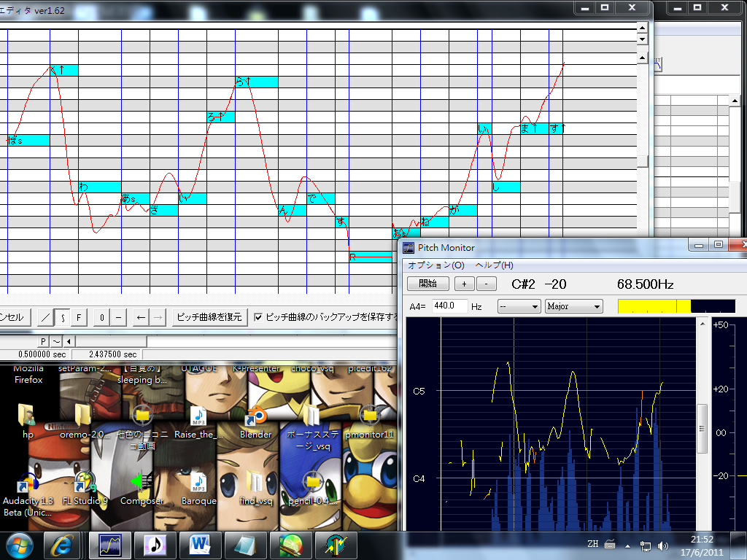The height and width of the screenshot is (560, 747).
Task: Click the 開始 start button
Action: (427, 284)
